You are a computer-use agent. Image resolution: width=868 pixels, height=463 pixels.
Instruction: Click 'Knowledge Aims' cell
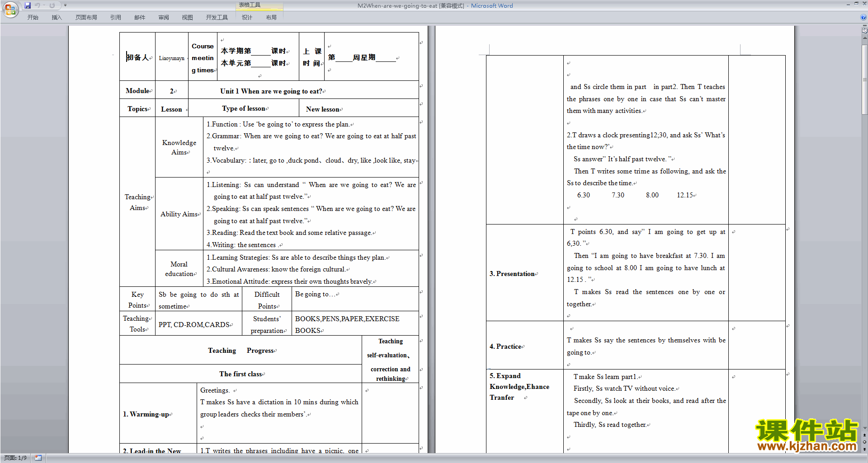coord(179,147)
